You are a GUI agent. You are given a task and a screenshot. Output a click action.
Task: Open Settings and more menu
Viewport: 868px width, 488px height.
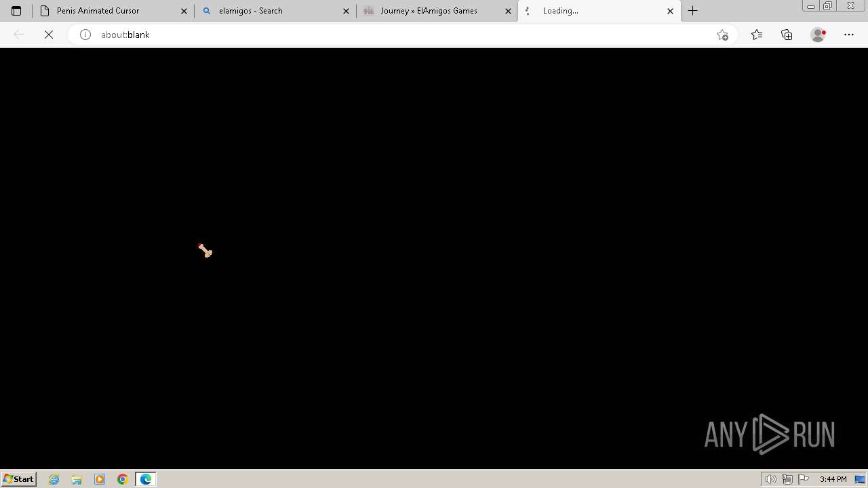[x=849, y=35]
